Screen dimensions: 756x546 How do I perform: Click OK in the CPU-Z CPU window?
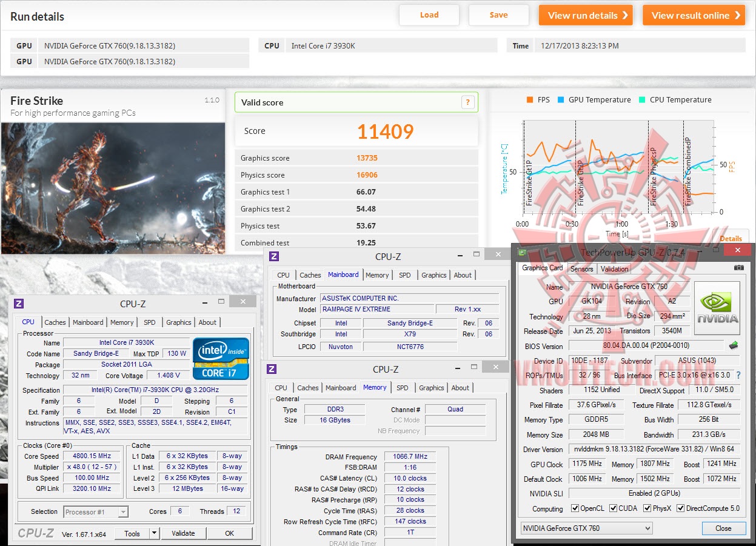pyautogui.click(x=229, y=533)
